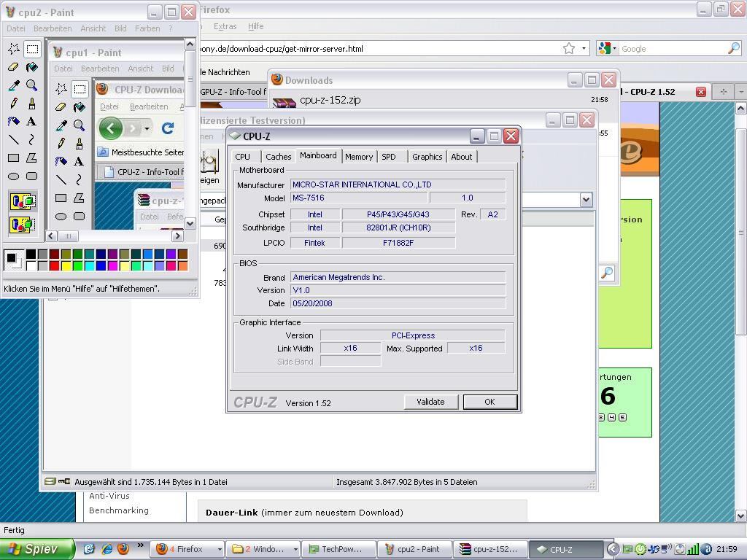Click the Dauer-Link heading text
This screenshot has height=560, width=747.
tap(231, 513)
